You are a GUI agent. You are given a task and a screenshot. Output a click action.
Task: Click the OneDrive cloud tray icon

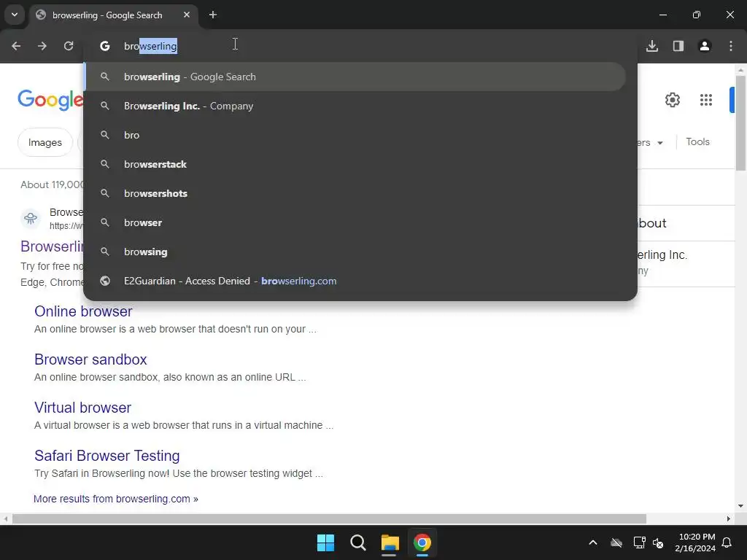pyautogui.click(x=616, y=542)
